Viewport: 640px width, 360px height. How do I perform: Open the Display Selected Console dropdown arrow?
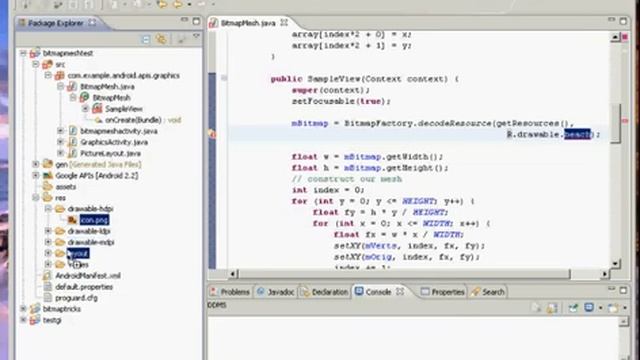pos(600,308)
